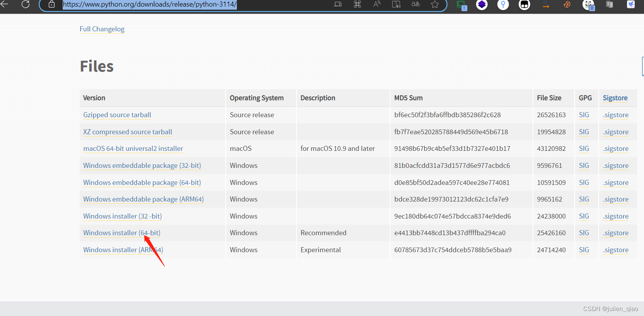Click MD5 sum 60785673d37c754ddceb5788b5e5baa9
The height and width of the screenshot is (316, 644).
click(x=453, y=250)
